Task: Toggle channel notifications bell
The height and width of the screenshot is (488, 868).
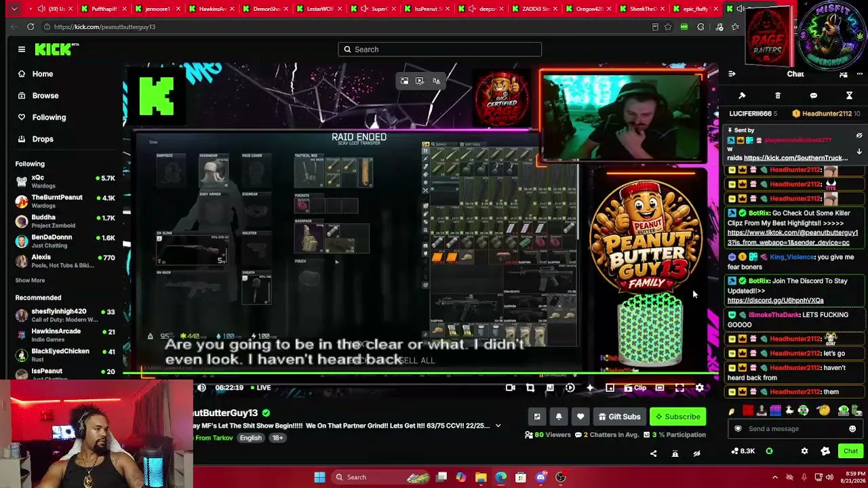Action: pyautogui.click(x=559, y=417)
